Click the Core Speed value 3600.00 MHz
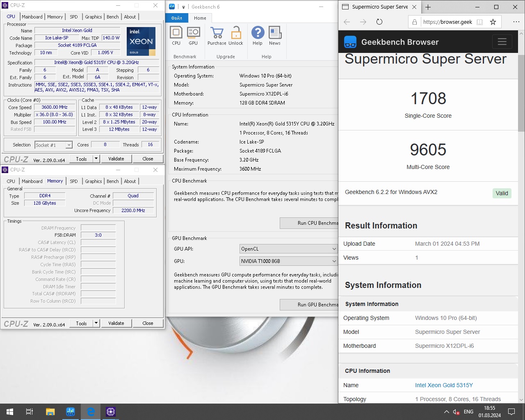The height and width of the screenshot is (420, 525). (x=55, y=107)
